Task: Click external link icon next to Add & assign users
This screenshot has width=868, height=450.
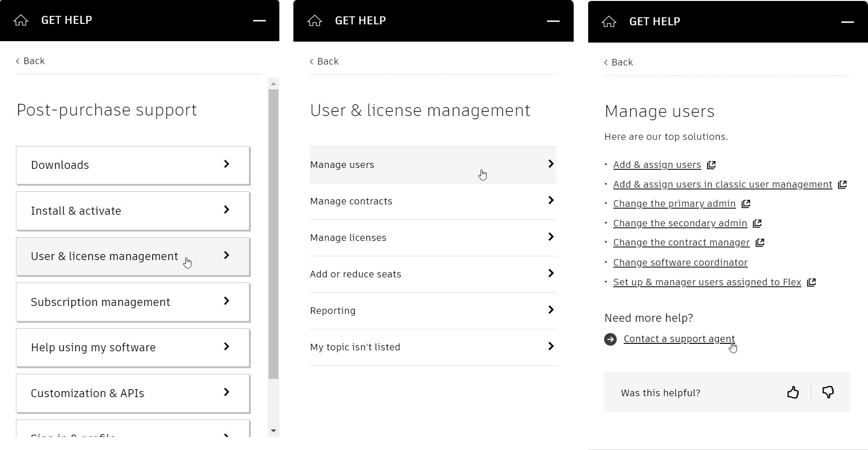Action: click(x=711, y=165)
